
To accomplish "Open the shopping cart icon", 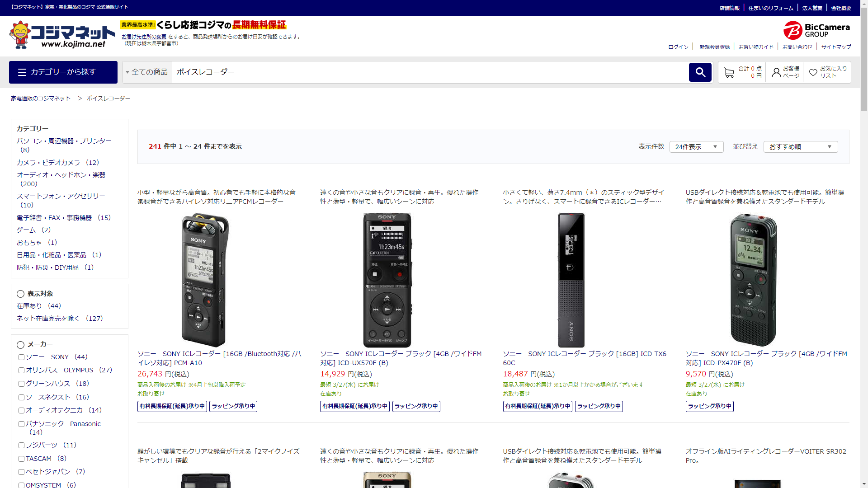I will tap(729, 73).
